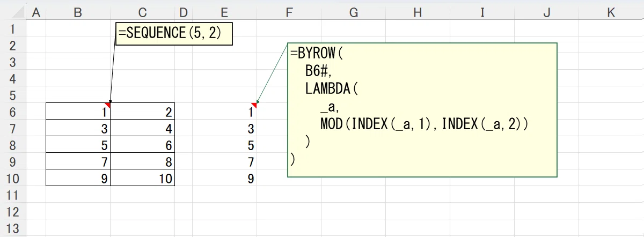
Task: Click the =BYROW( line in the comment
Action: click(x=316, y=54)
